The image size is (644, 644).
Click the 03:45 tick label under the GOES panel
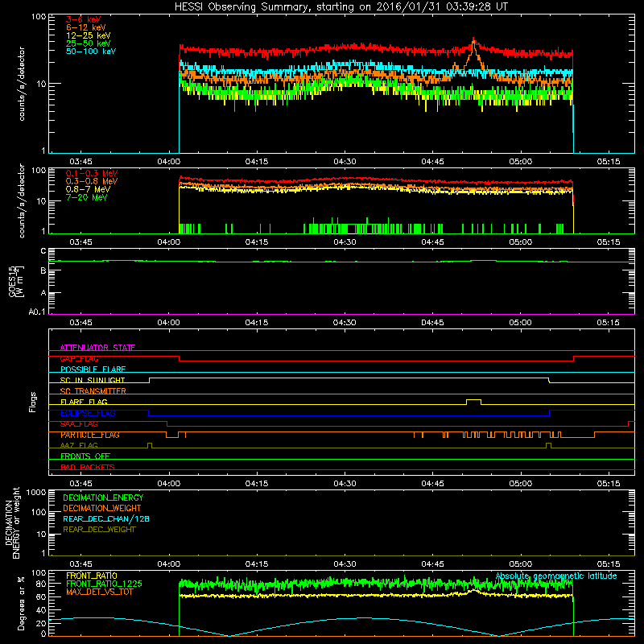80,323
